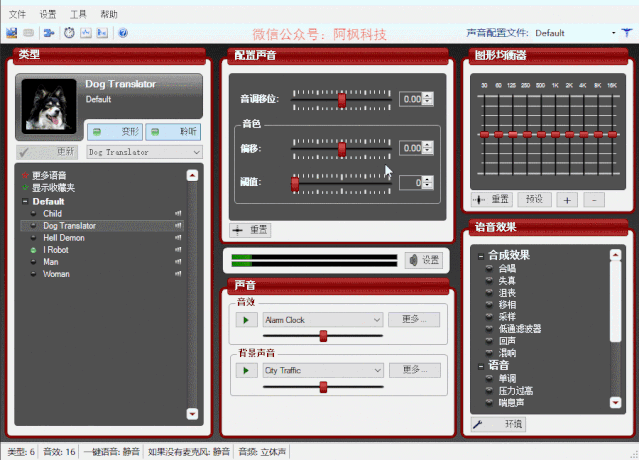This screenshot has width=639, height=460.
Task: Open the 文件 menu
Action: [17, 14]
